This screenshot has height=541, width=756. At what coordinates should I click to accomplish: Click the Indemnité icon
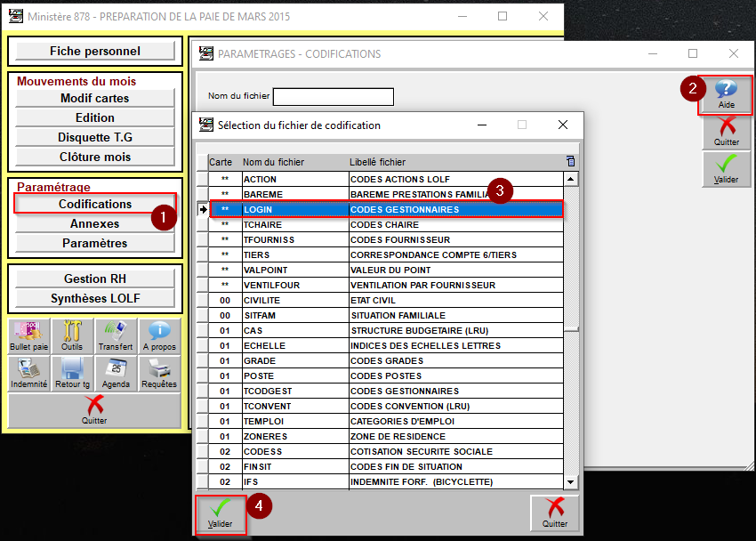pyautogui.click(x=29, y=373)
